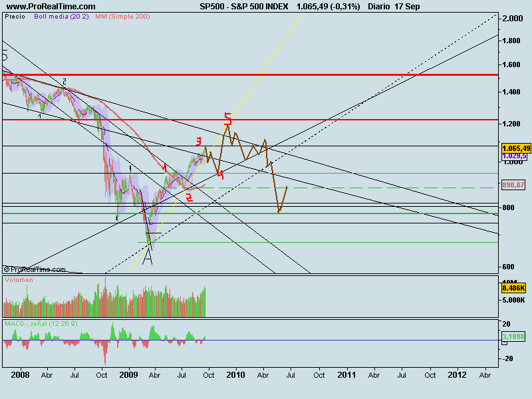
Task: Click the 600 price axis label
Action: tap(508, 267)
